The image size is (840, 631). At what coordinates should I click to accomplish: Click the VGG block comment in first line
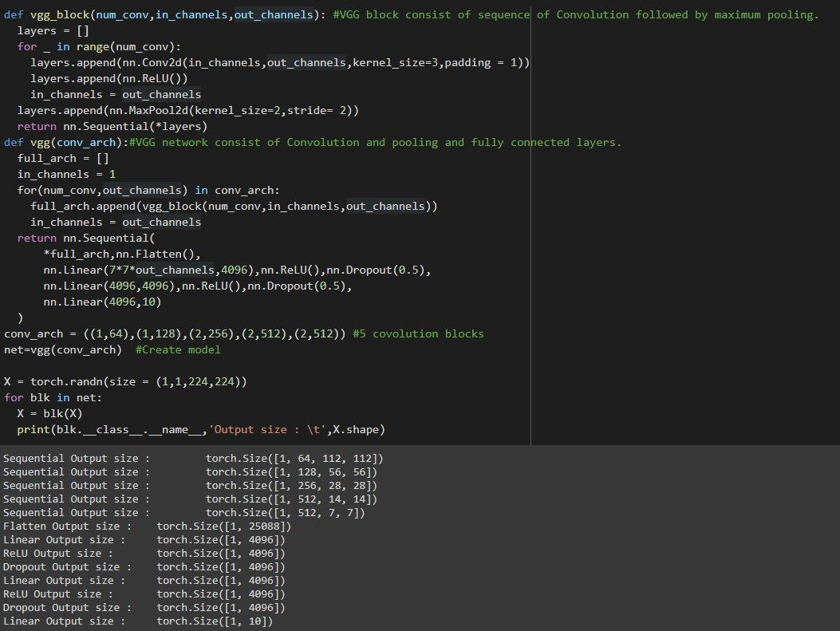(x=576, y=14)
